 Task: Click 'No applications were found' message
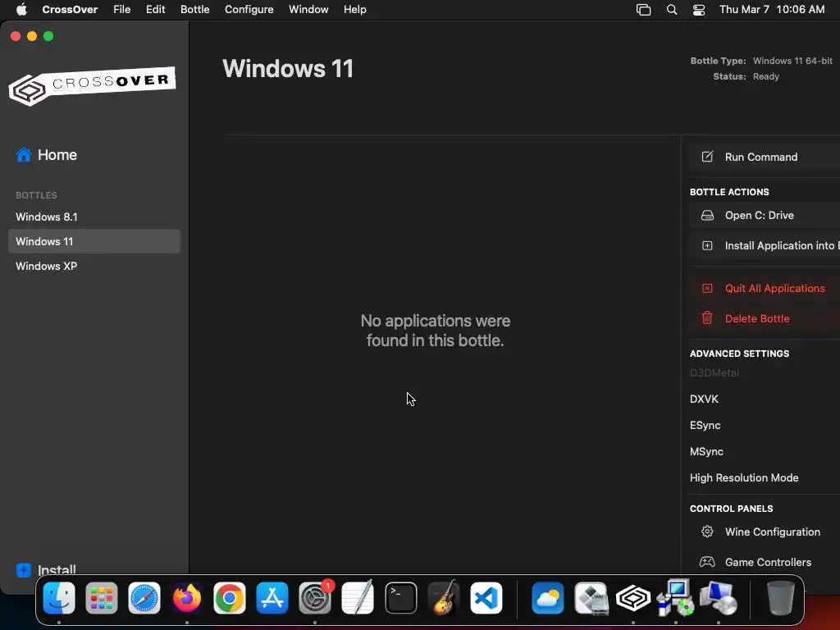click(x=435, y=331)
